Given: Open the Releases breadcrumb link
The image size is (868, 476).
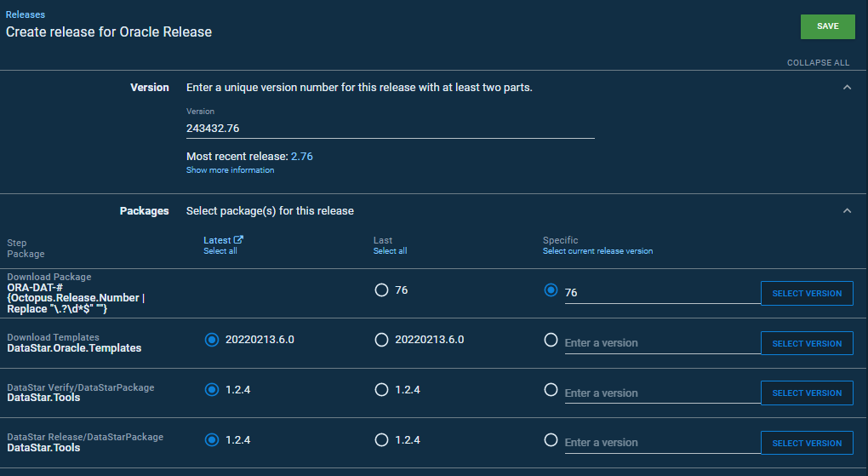Looking at the screenshot, I should click(26, 14).
